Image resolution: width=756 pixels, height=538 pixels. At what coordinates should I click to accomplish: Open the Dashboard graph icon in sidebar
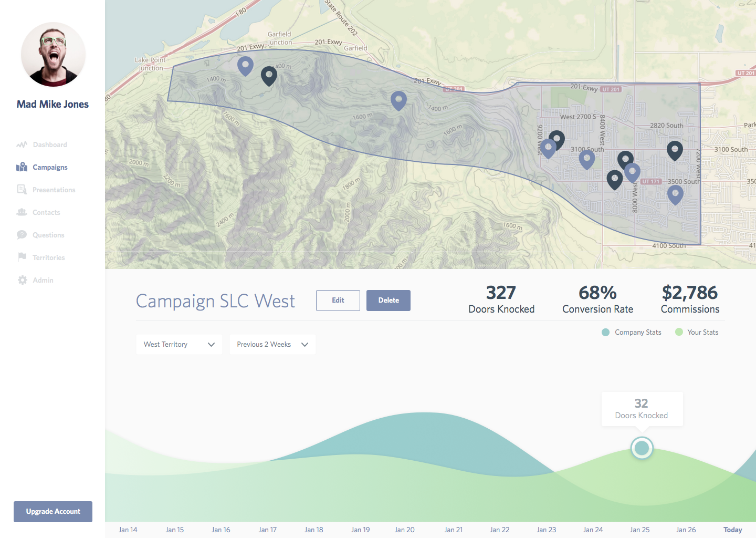click(x=22, y=144)
